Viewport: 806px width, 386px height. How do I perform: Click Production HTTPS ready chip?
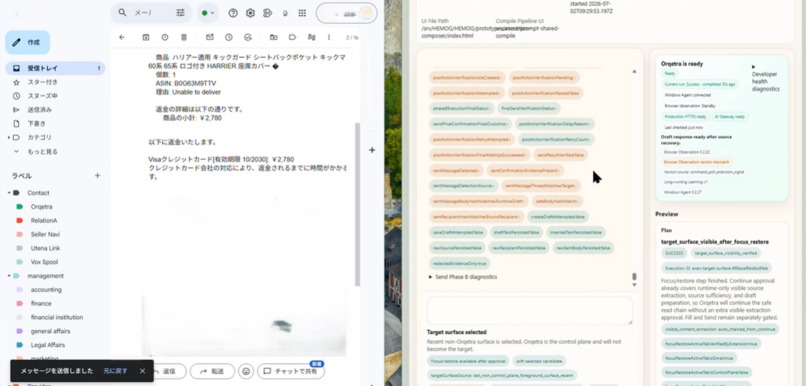[685, 117]
